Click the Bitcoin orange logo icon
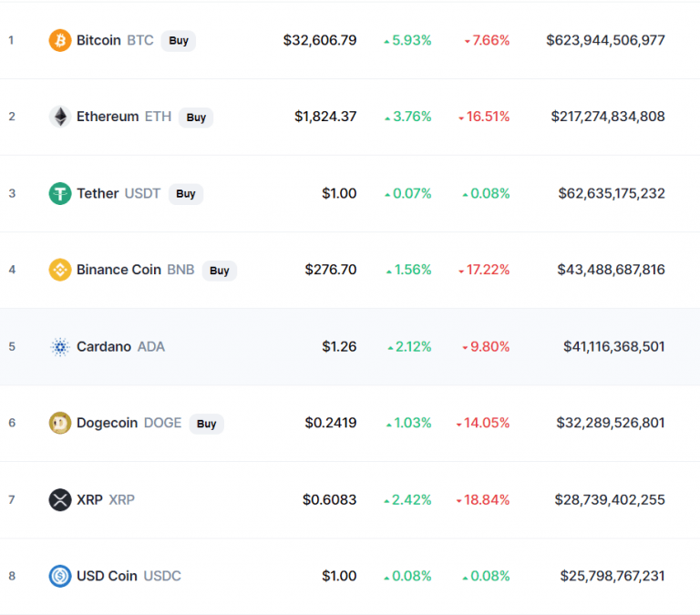Screen dimensions: 700x615 (x=60, y=41)
